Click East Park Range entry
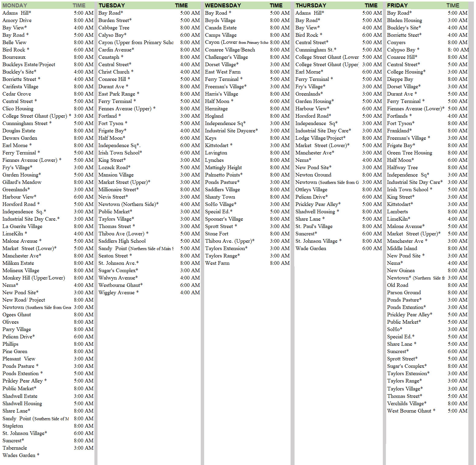Viewport: 476px width, 465px height. click(x=119, y=94)
